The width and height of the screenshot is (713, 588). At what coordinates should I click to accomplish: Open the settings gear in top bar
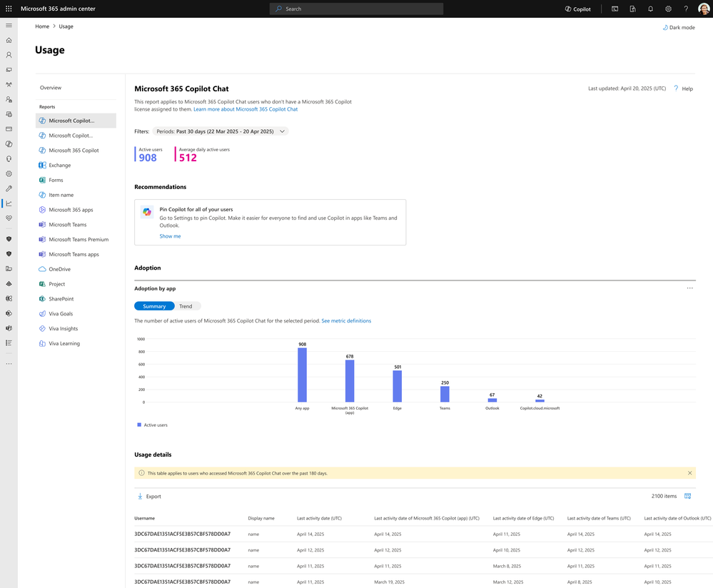tap(668, 9)
